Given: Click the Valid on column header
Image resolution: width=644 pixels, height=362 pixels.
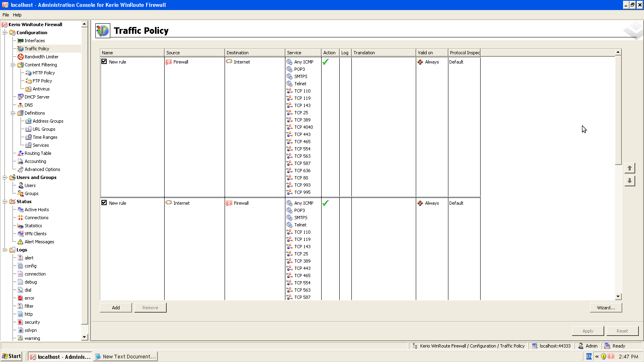Looking at the screenshot, I should coord(432,53).
